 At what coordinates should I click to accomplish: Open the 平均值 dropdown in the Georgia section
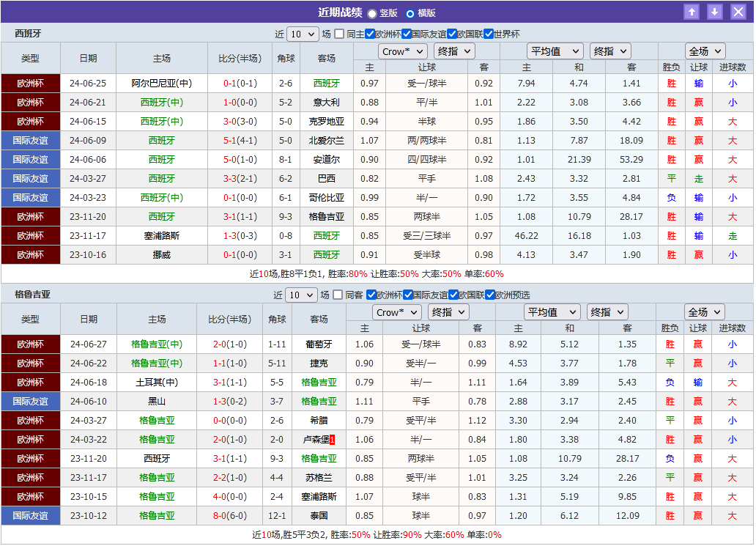tap(552, 311)
